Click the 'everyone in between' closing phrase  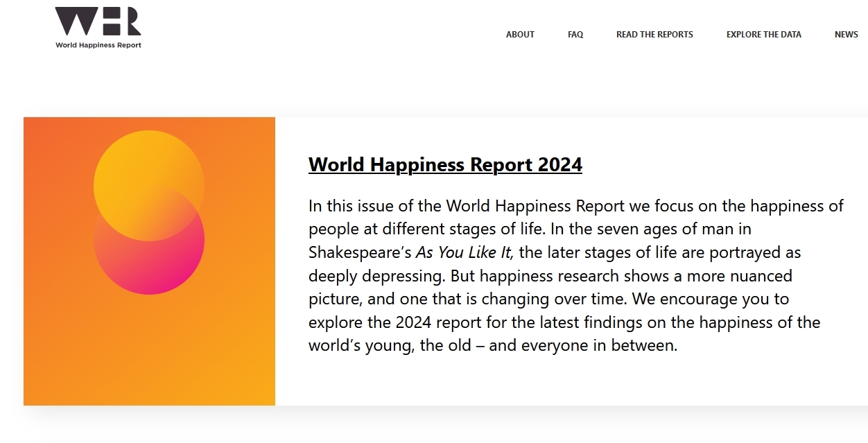pos(599,346)
